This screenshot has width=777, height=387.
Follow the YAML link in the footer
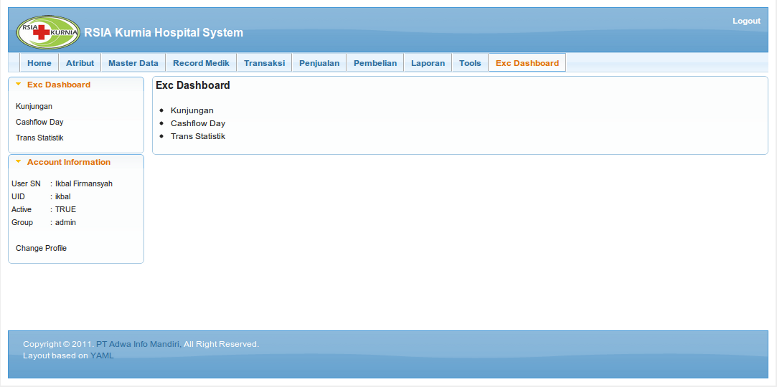(x=102, y=355)
